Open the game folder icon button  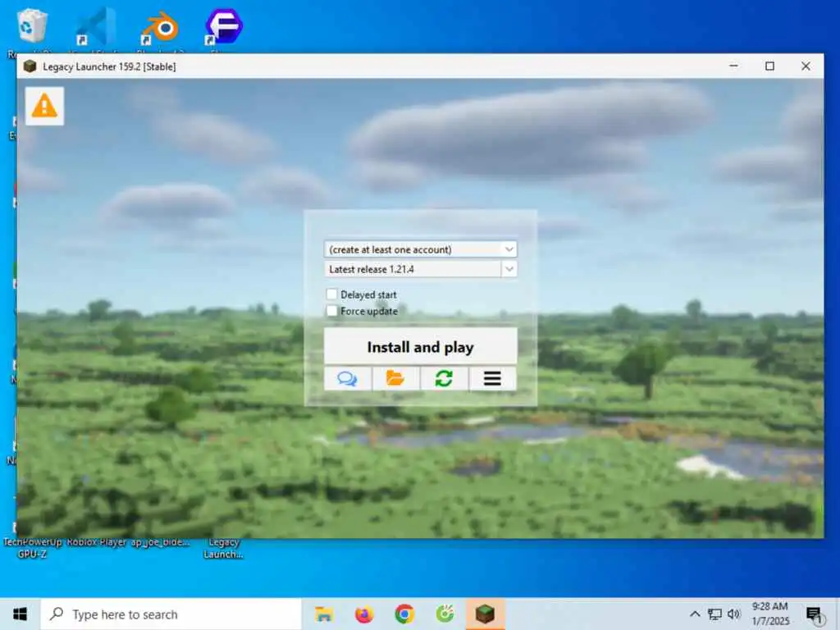click(396, 379)
